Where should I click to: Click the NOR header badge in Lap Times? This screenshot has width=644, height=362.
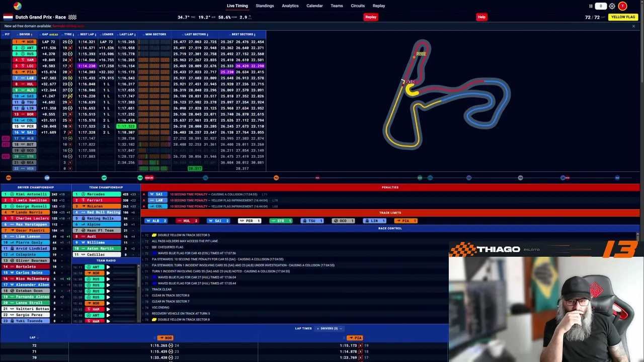165,338
